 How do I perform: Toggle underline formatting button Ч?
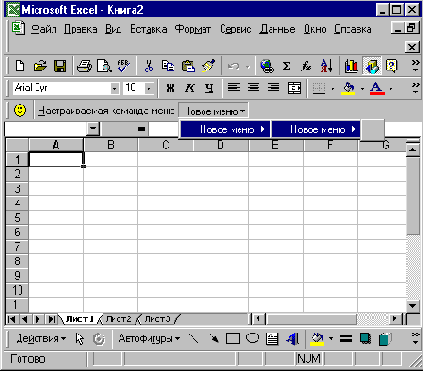[x=209, y=88]
